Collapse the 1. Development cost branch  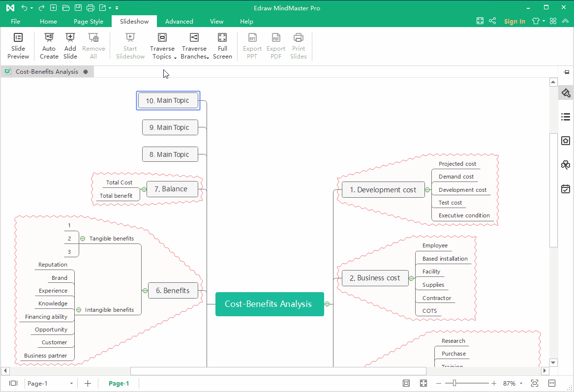pos(427,190)
